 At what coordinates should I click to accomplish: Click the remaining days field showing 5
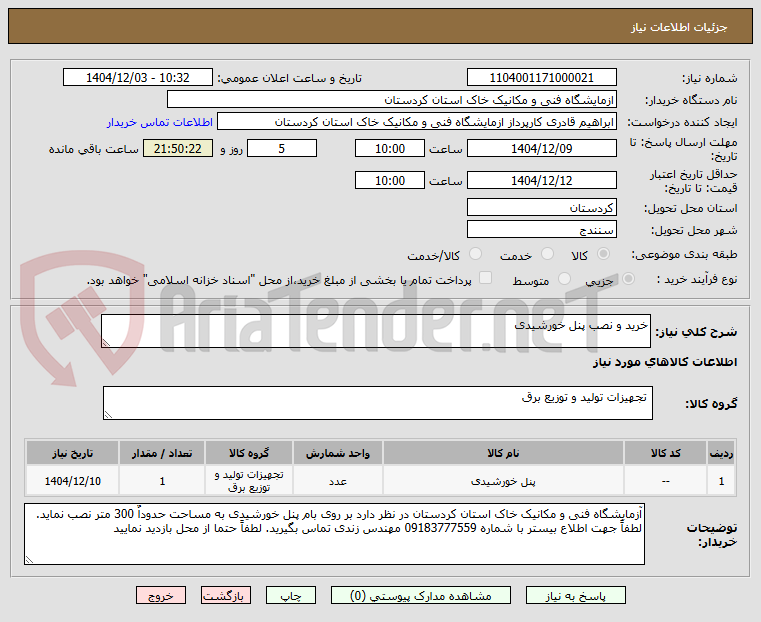[282, 148]
